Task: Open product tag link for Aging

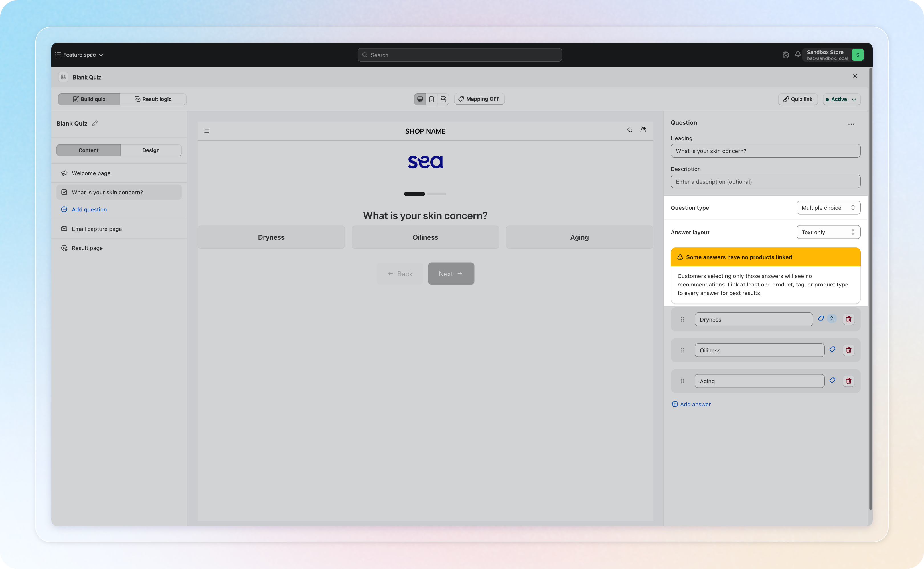Action: click(832, 380)
